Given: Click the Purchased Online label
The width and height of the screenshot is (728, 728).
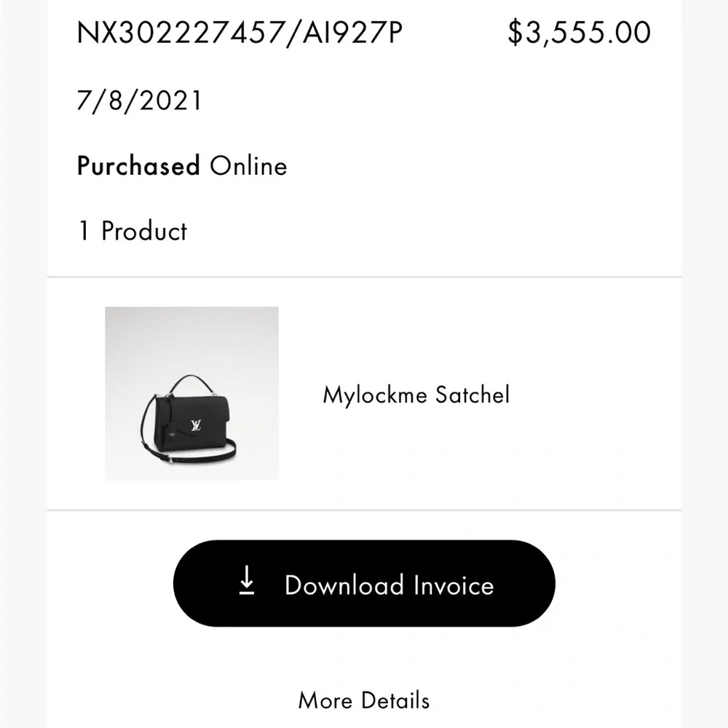Looking at the screenshot, I should (181, 166).
